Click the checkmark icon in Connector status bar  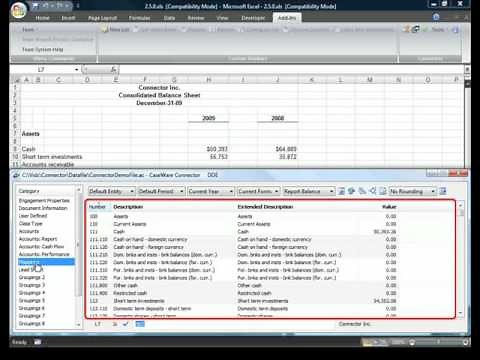(x=126, y=324)
